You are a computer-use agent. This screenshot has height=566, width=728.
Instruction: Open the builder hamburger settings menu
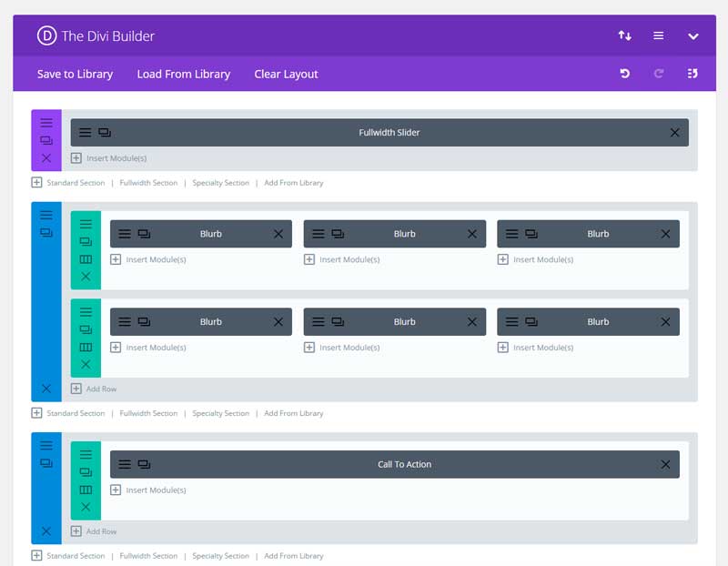point(658,35)
